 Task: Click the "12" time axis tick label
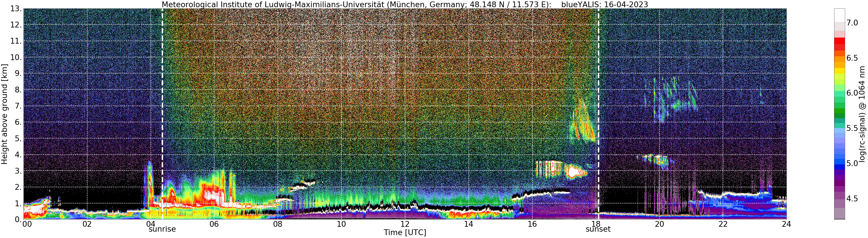pyautogui.click(x=405, y=224)
